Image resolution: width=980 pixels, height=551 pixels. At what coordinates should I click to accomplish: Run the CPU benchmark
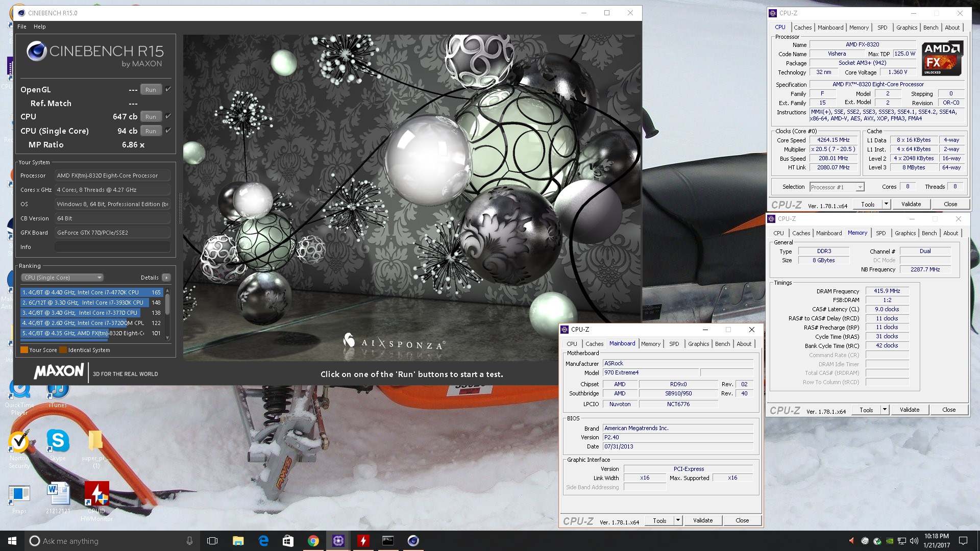[151, 117]
